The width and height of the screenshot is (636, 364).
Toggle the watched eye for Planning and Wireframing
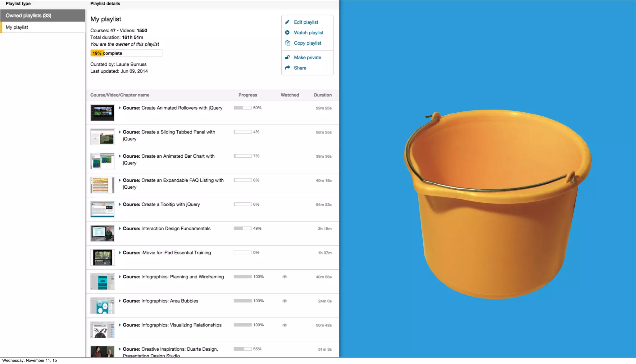click(284, 277)
